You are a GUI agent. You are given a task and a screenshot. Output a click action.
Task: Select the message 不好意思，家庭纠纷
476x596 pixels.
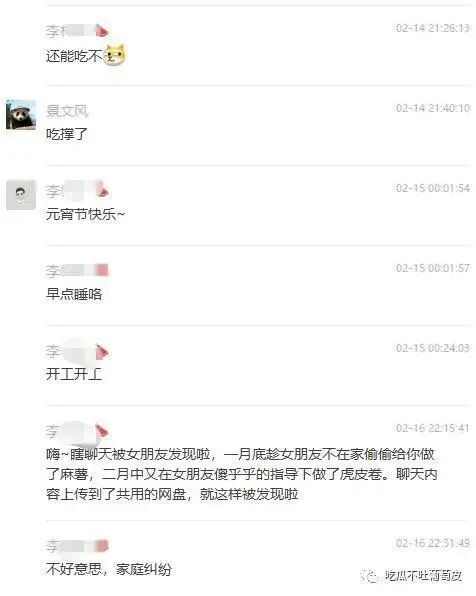109,569
